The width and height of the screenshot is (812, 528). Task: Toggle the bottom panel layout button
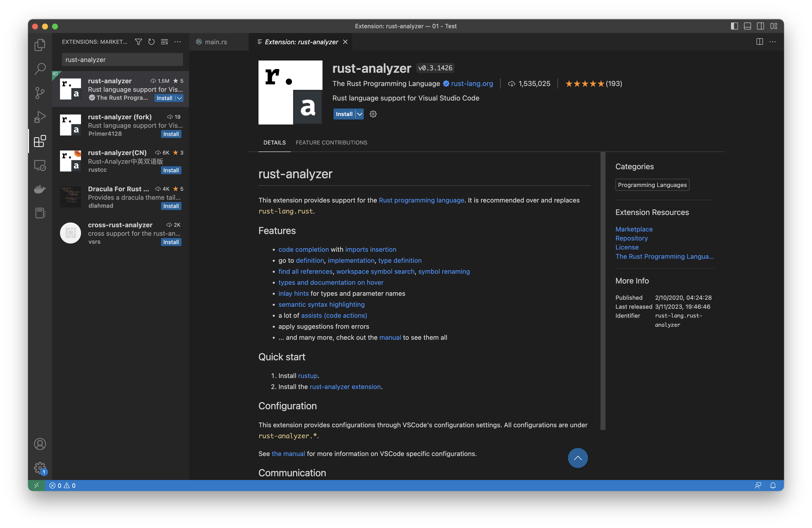tap(747, 26)
